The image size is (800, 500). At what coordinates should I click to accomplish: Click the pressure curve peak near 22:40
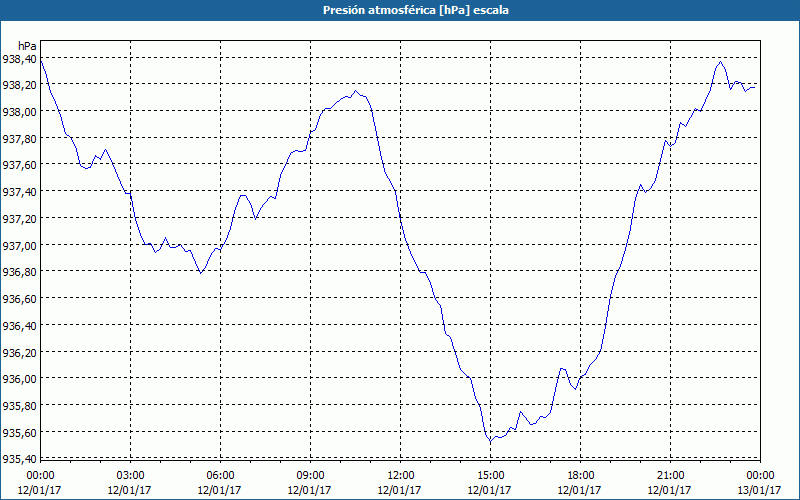coord(720,62)
